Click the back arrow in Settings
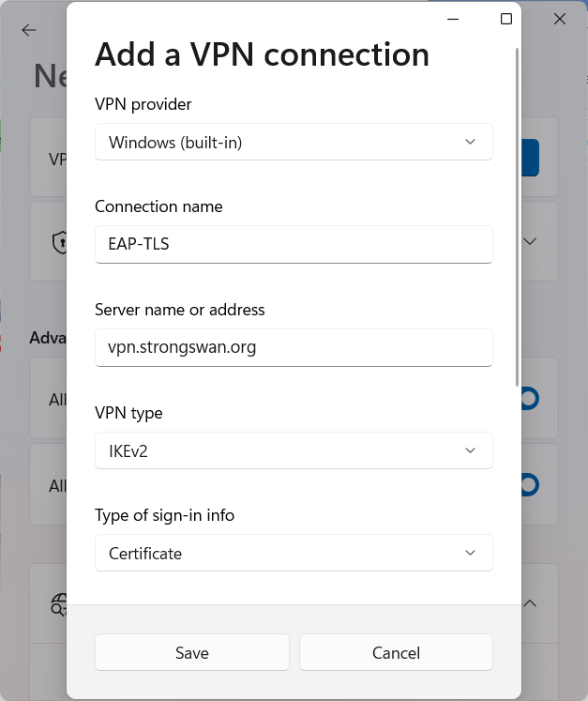The width and height of the screenshot is (588, 701). (x=29, y=30)
